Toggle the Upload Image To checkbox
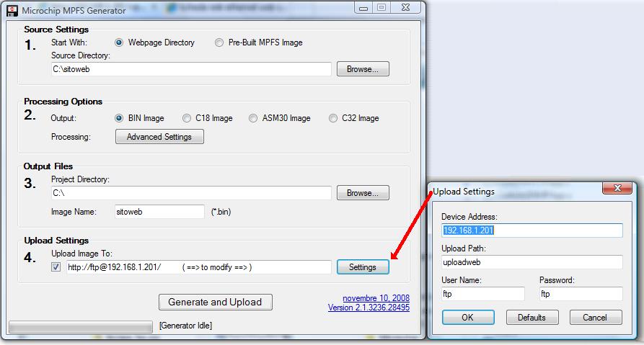 click(x=56, y=267)
